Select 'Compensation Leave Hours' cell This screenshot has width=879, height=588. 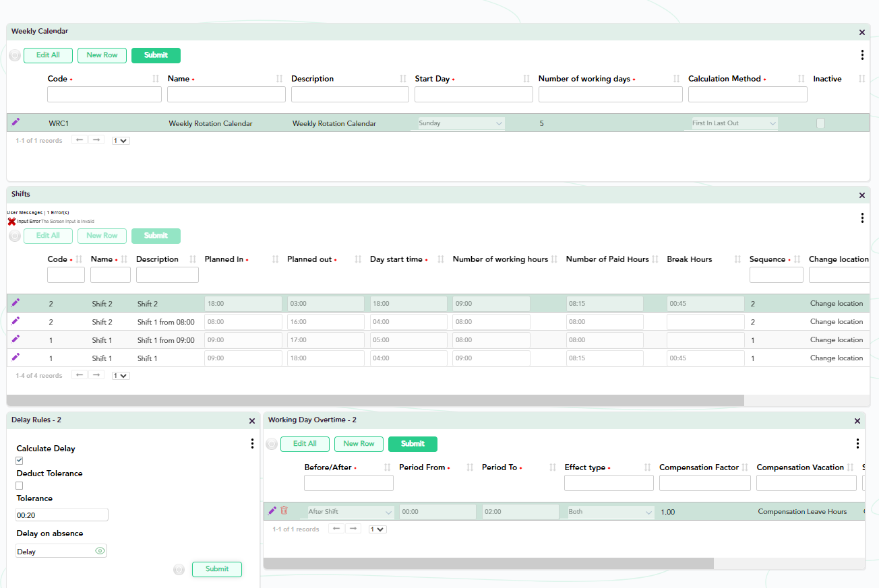point(802,512)
